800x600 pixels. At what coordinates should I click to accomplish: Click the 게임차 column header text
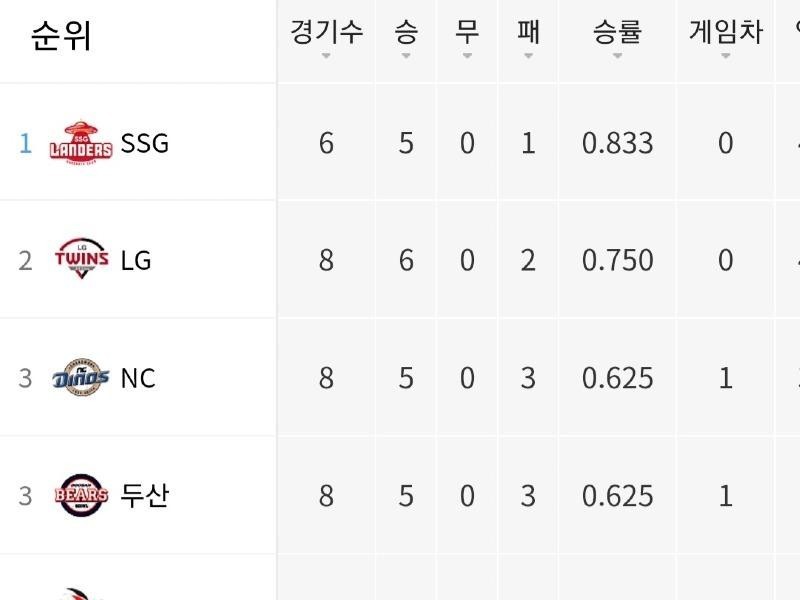(x=726, y=31)
